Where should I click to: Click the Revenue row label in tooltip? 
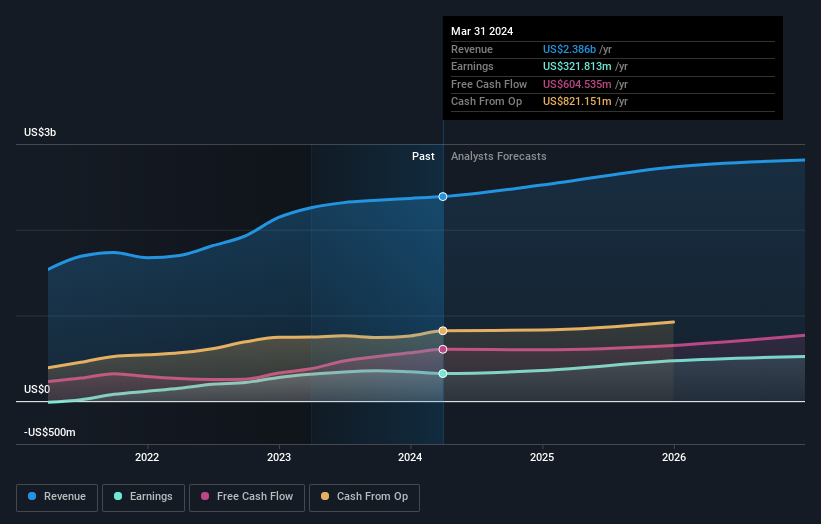[x=472, y=49]
